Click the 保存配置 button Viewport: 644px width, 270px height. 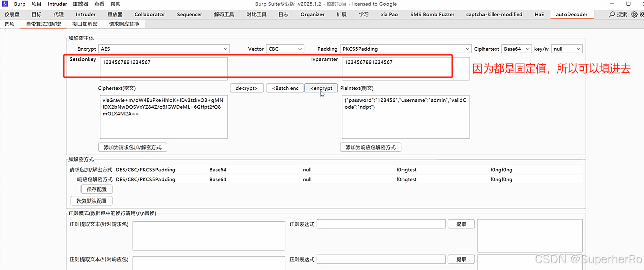point(97,190)
